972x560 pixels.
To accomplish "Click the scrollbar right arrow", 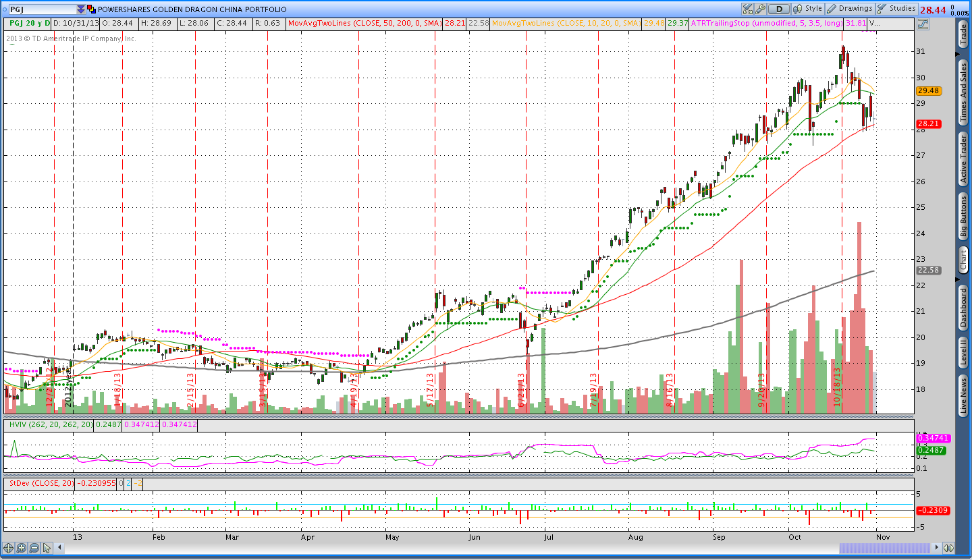I will tap(936, 548).
